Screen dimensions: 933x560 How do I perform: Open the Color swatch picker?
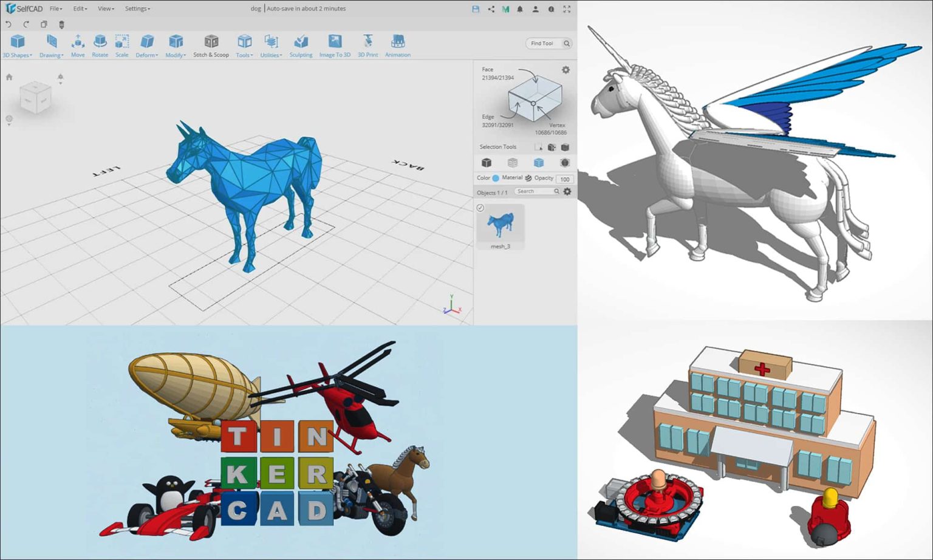496,178
